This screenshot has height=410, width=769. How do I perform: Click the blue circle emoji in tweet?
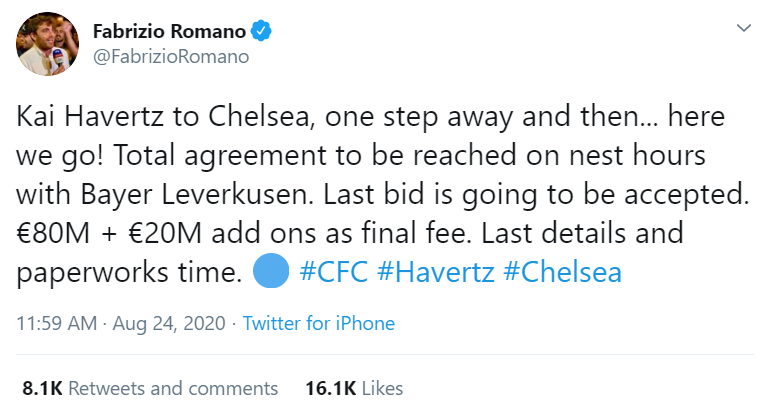click(x=271, y=271)
